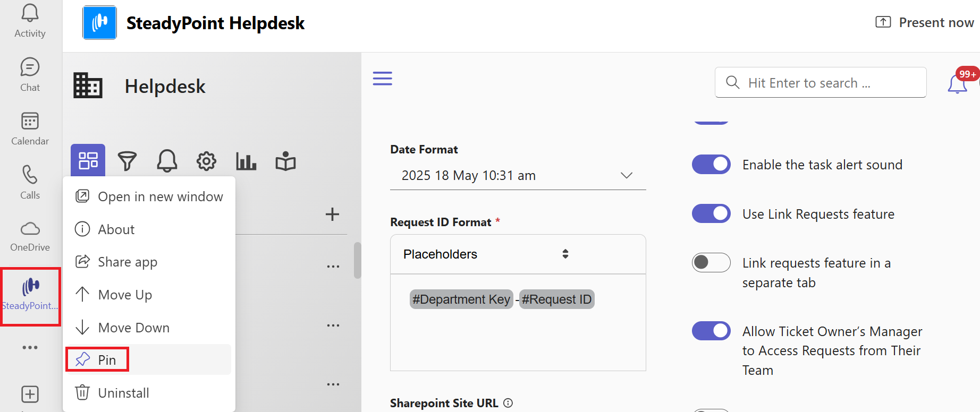
Task: Enable Link requests feature in separate tab
Action: click(711, 262)
